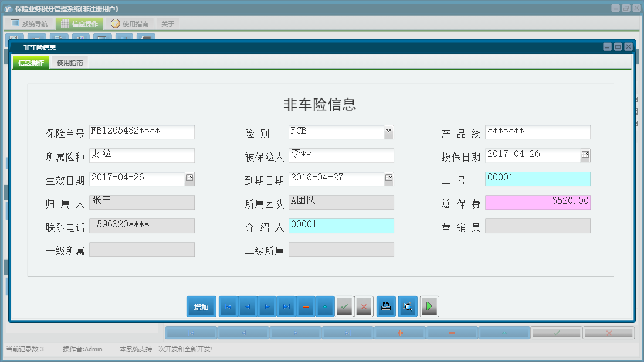Image resolution: width=644 pixels, height=362 pixels.
Task: Run the query using the green play icon
Action: [x=429, y=306]
